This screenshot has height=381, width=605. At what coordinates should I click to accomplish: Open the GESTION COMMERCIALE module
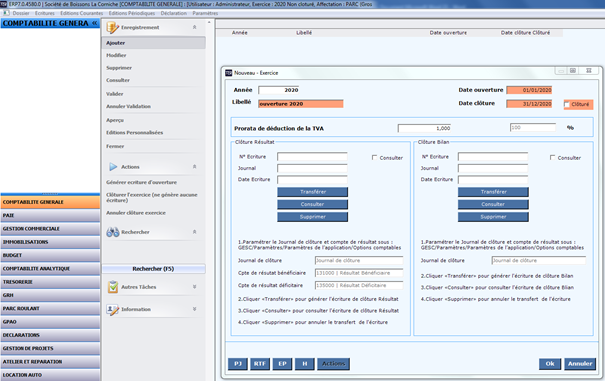coord(50,229)
